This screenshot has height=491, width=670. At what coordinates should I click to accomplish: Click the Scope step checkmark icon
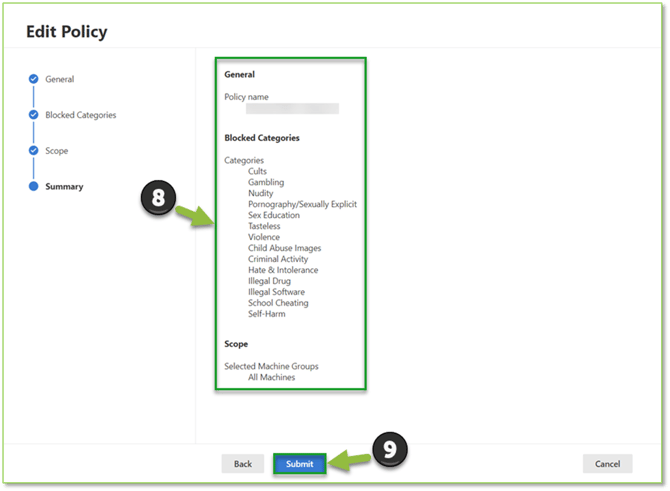33,151
